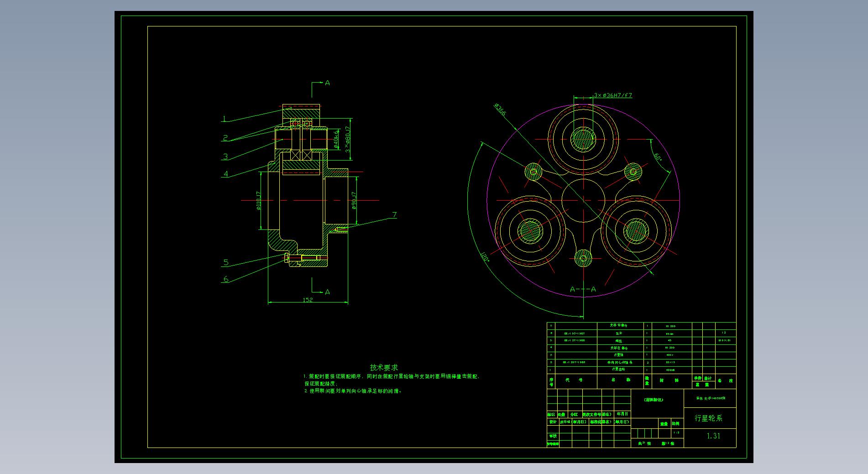The image size is (868, 474).
Task: Select the 分区 cell in title block
Action: (574, 415)
